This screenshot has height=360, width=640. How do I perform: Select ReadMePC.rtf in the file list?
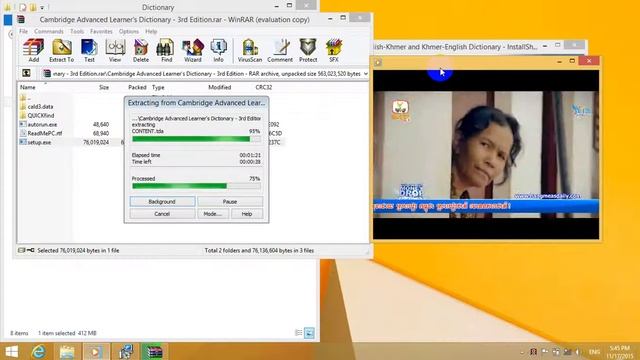[x=41, y=133]
